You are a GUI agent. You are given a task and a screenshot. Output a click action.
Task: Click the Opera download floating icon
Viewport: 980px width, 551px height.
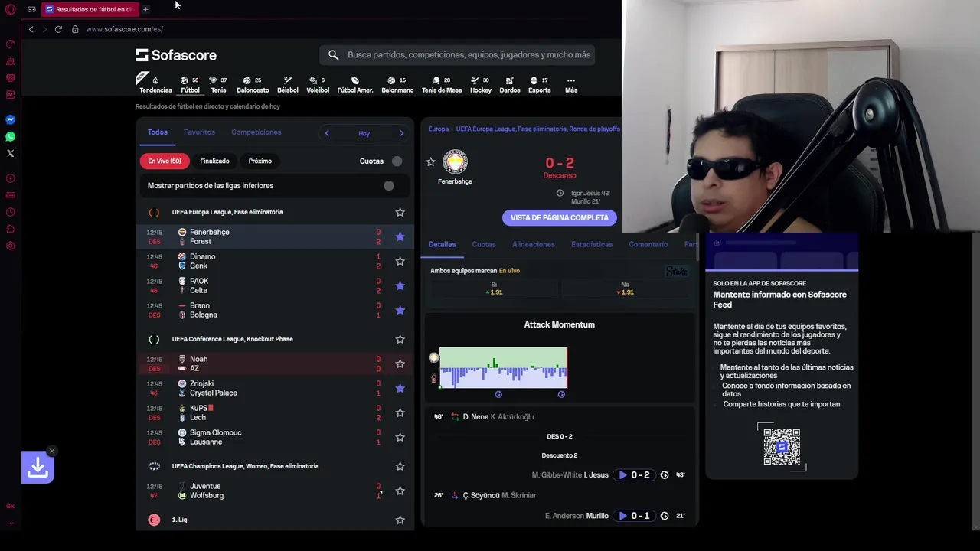(38, 468)
